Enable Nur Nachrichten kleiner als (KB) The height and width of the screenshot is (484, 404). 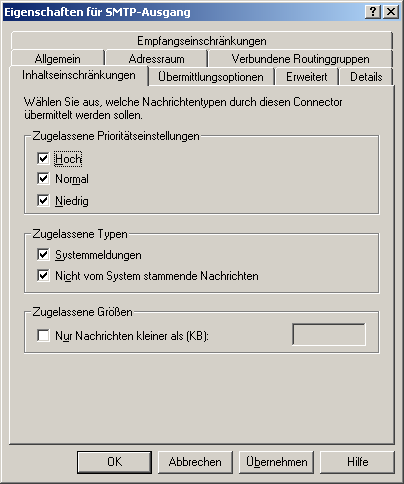tap(43, 335)
